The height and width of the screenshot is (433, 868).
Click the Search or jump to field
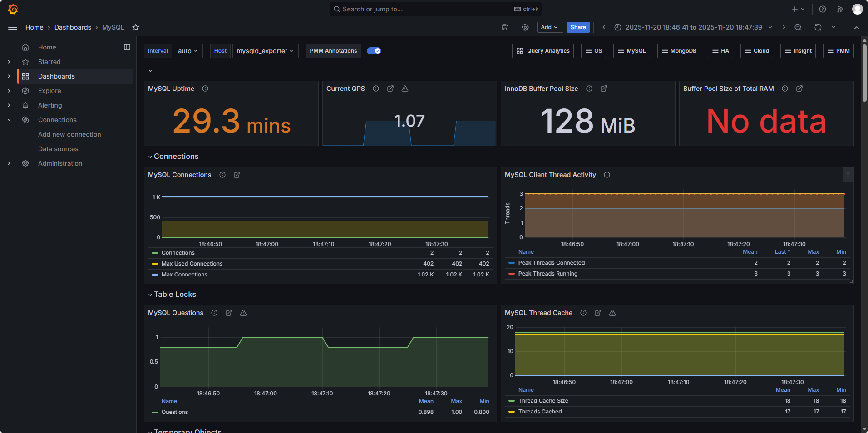[x=435, y=9]
